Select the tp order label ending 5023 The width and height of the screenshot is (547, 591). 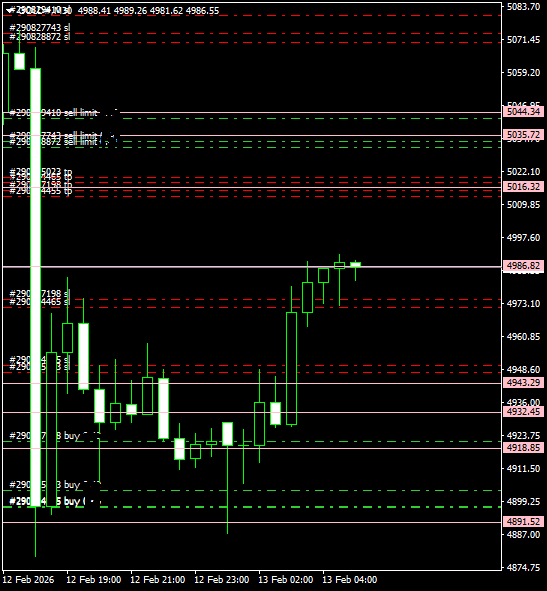41,172
